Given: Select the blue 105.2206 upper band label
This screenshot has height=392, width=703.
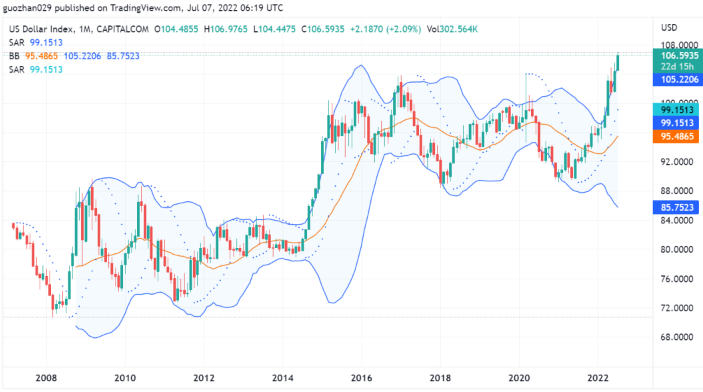Looking at the screenshot, I should click(678, 79).
